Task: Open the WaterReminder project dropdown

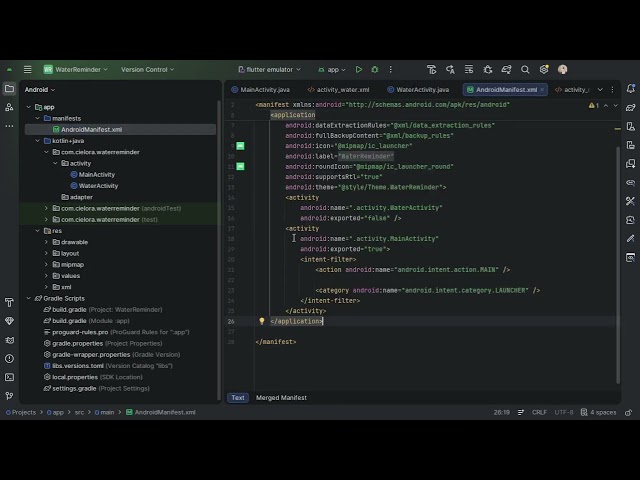Action: coord(76,69)
